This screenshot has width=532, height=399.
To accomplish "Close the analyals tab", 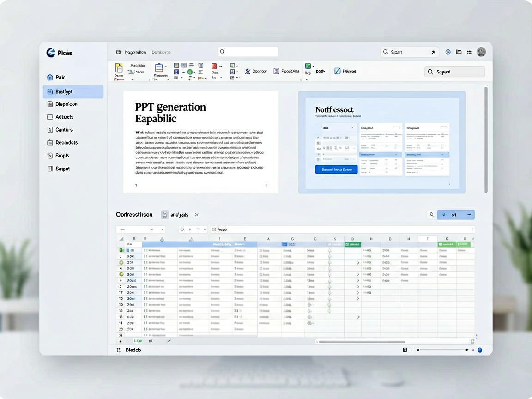I will point(196,215).
